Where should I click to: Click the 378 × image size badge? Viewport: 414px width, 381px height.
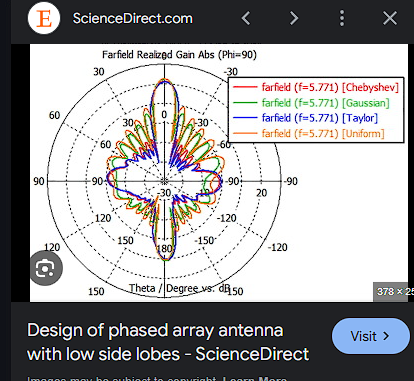pyautogui.click(x=393, y=292)
